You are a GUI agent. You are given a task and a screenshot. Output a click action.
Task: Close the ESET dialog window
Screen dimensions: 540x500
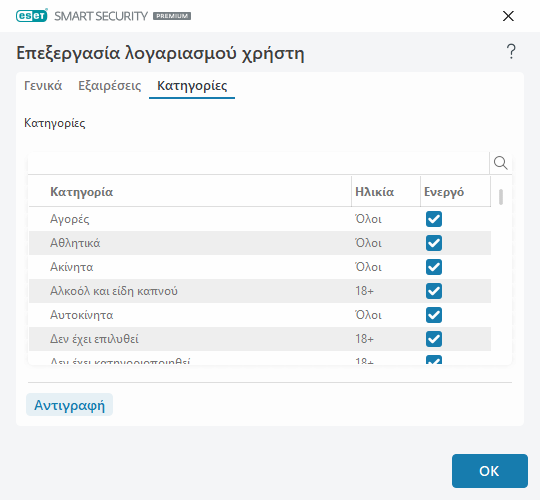(x=508, y=16)
